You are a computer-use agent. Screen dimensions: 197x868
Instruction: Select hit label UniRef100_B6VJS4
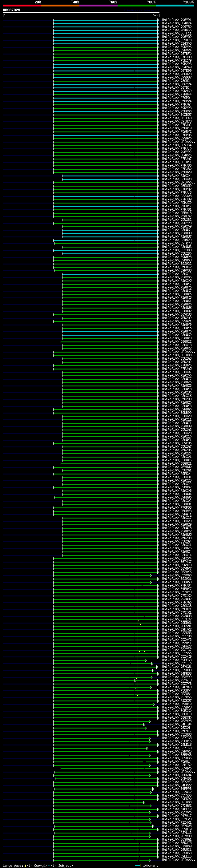tap(177, 145)
